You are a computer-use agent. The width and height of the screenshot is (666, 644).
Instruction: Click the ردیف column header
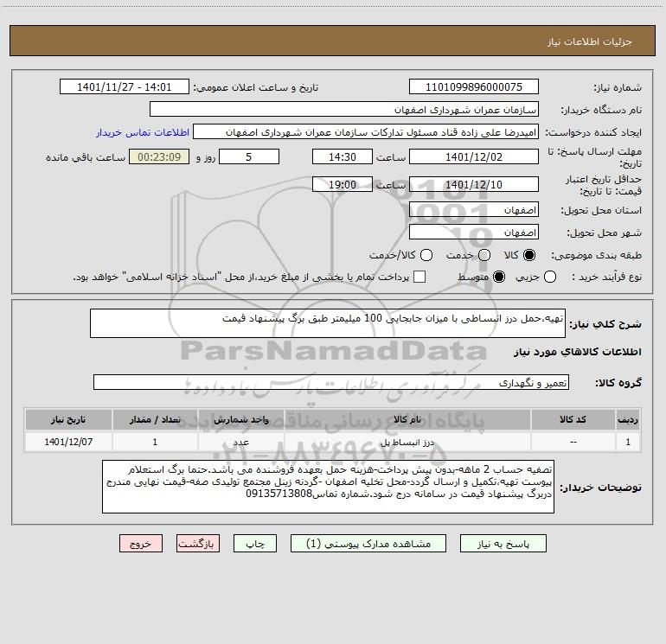[628, 419]
